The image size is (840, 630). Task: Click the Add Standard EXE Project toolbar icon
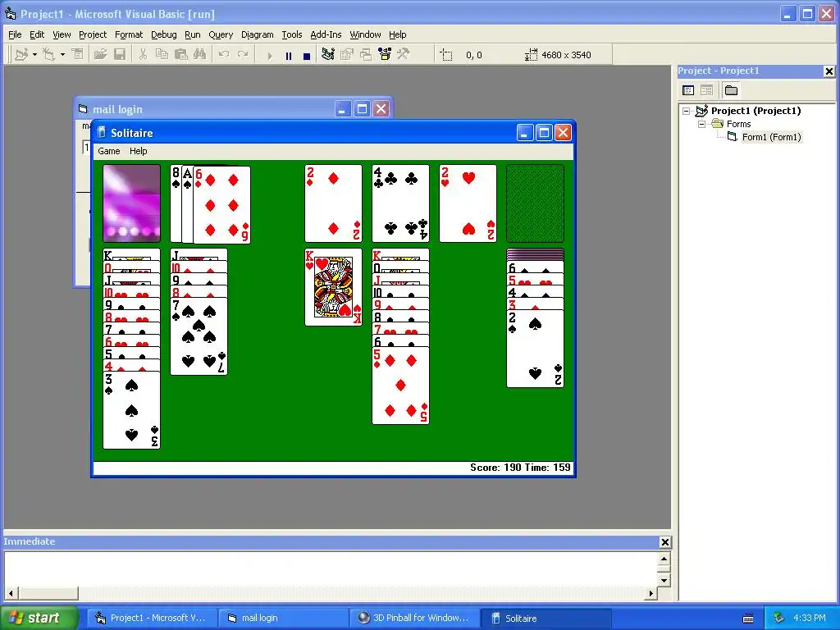(x=21, y=54)
